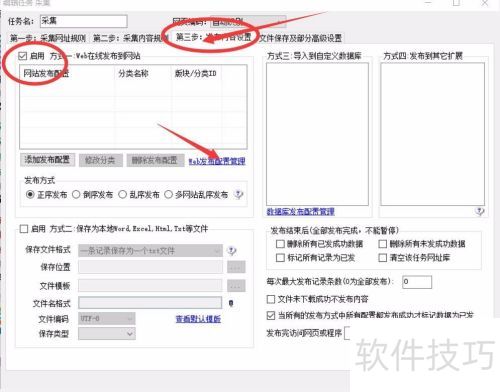The height and width of the screenshot is (392, 500).
Task: Open 文件编码 UTF-8 dropdown
Action: 107,319
